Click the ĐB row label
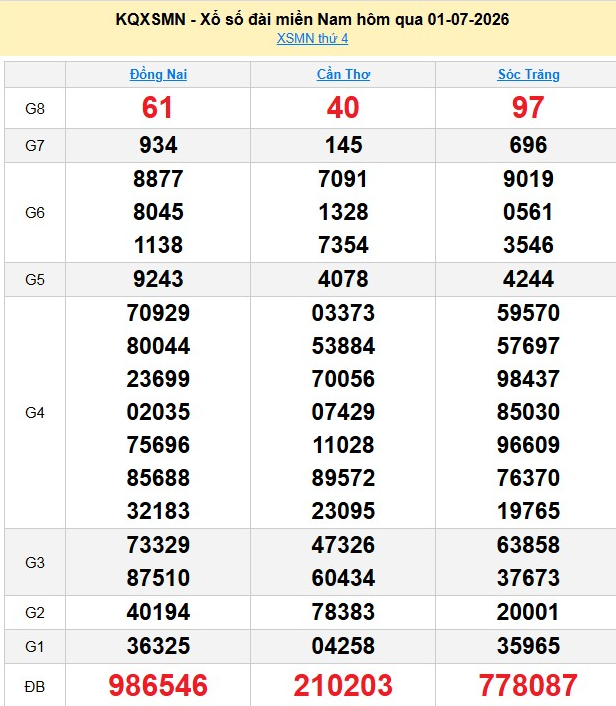616x706 pixels. point(35,687)
